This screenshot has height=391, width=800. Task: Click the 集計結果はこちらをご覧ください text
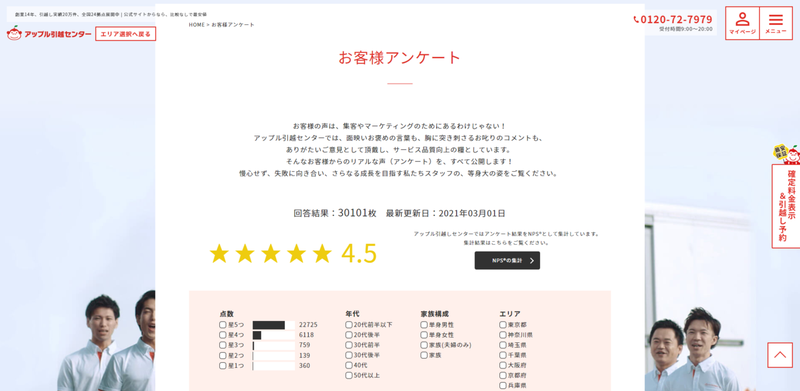[x=506, y=243]
